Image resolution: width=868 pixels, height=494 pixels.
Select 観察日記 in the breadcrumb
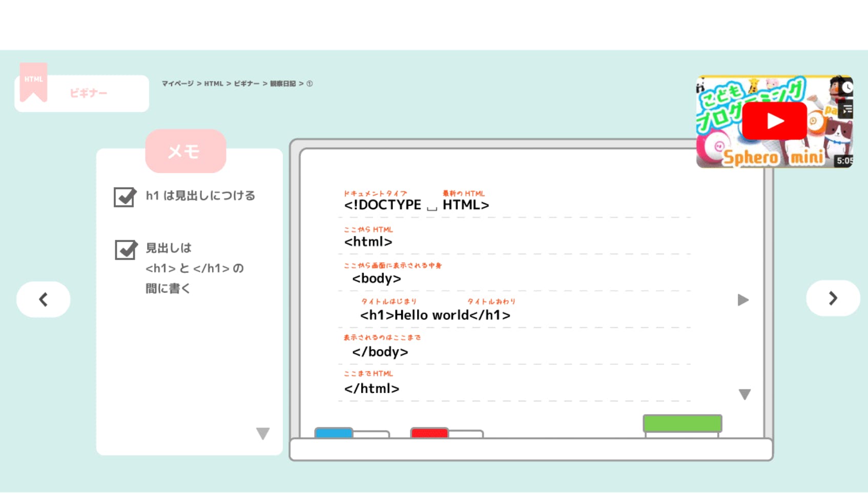click(x=283, y=84)
